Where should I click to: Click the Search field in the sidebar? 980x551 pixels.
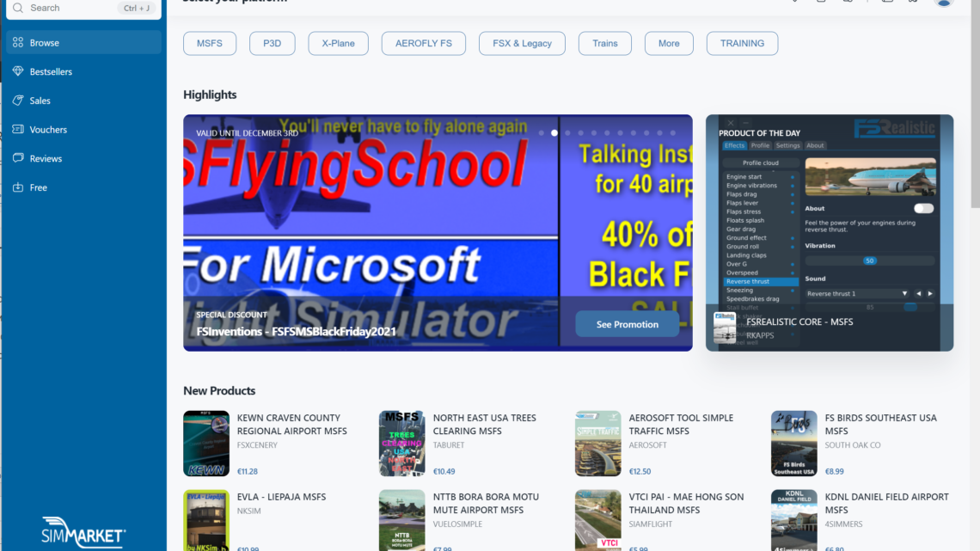click(83, 8)
